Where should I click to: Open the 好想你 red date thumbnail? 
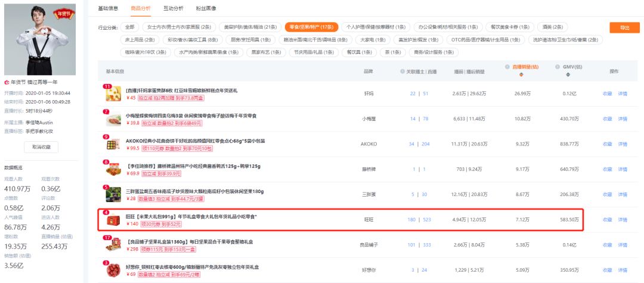tap(113, 270)
